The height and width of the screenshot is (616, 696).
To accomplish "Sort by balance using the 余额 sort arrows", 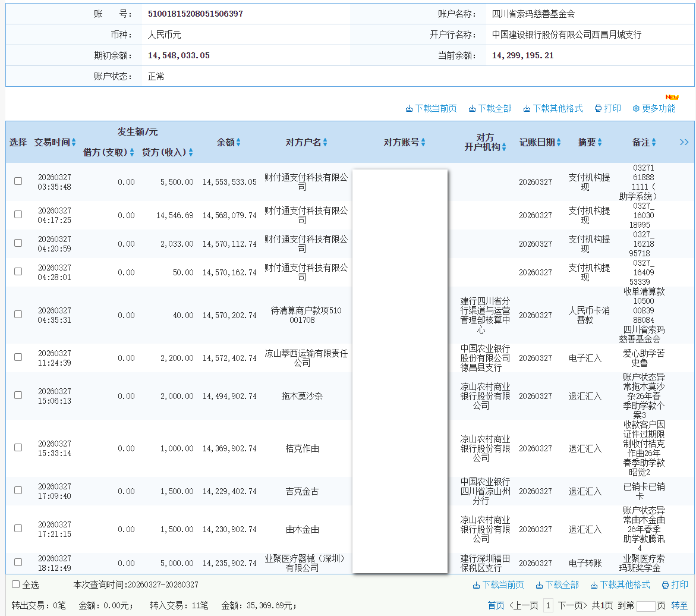I will click(x=238, y=142).
